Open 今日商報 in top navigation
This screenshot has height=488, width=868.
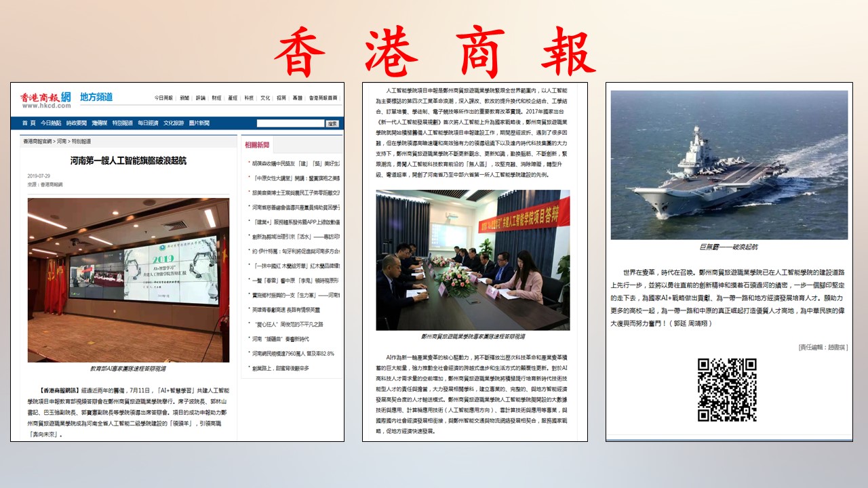[163, 98]
